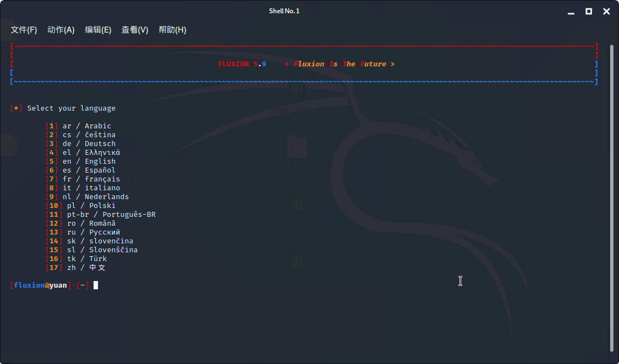
Task: Click the 'ar / Arabic' option line
Action: point(78,126)
